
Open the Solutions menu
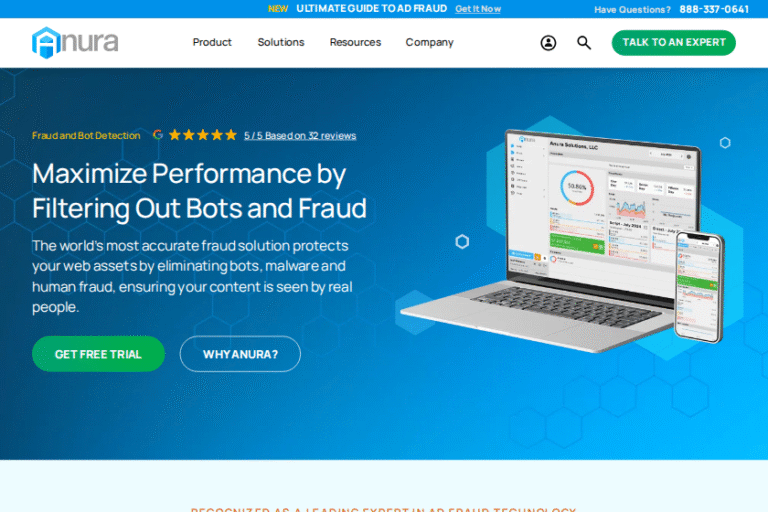pyautogui.click(x=281, y=43)
